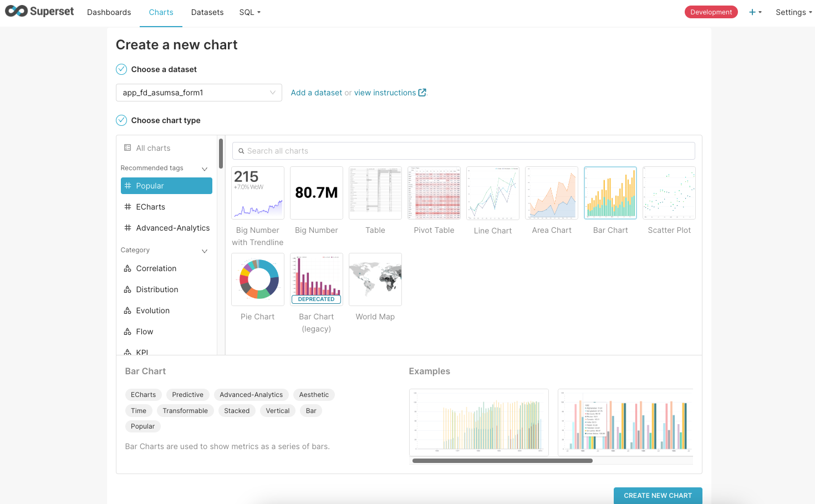Select the Pie Chart thumbnail
Image resolution: width=815 pixels, height=504 pixels.
[258, 279]
